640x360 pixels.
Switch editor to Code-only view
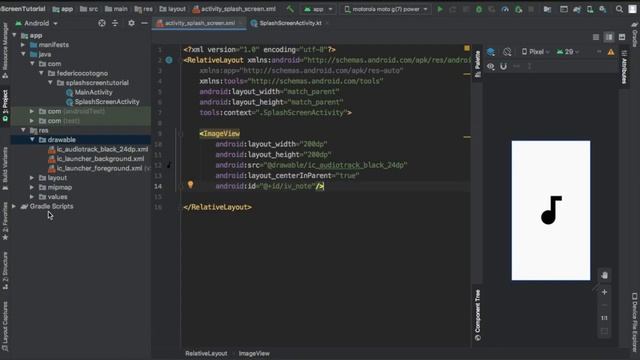pos(596,37)
